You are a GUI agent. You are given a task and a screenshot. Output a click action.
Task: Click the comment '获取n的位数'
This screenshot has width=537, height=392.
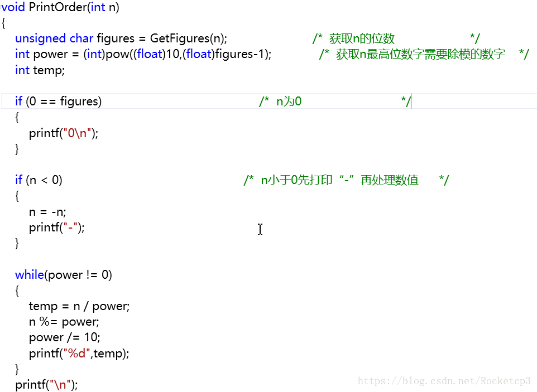pyautogui.click(x=362, y=38)
